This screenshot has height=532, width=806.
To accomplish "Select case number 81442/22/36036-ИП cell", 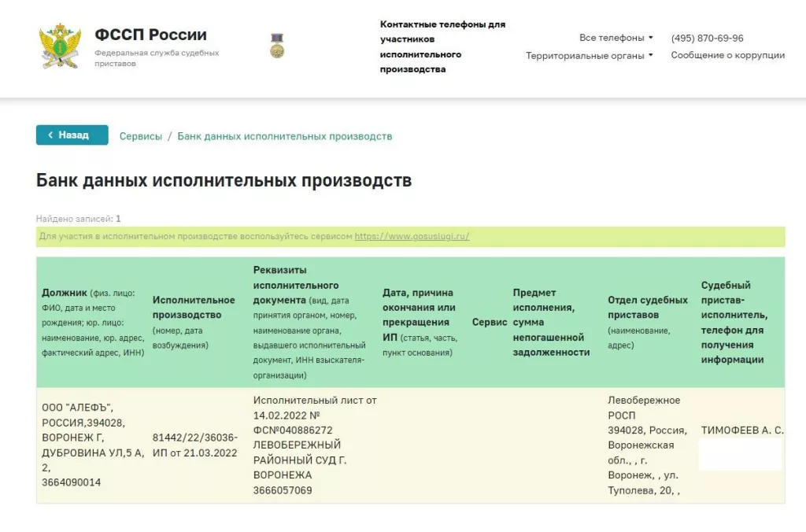I will tap(195, 445).
